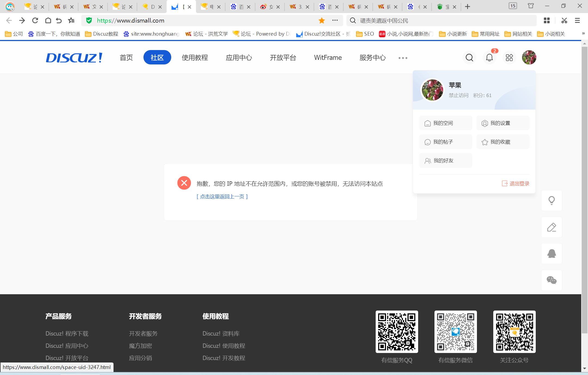The width and height of the screenshot is (588, 375).
Task: Click the browser bookmark star icon
Action: click(x=322, y=20)
